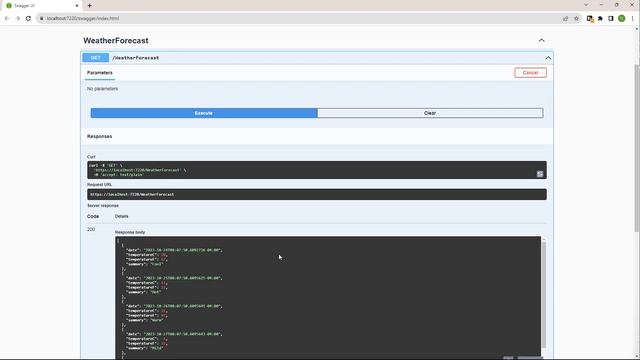Close the Swagger UI tab
The image size is (640, 360).
(77, 6)
